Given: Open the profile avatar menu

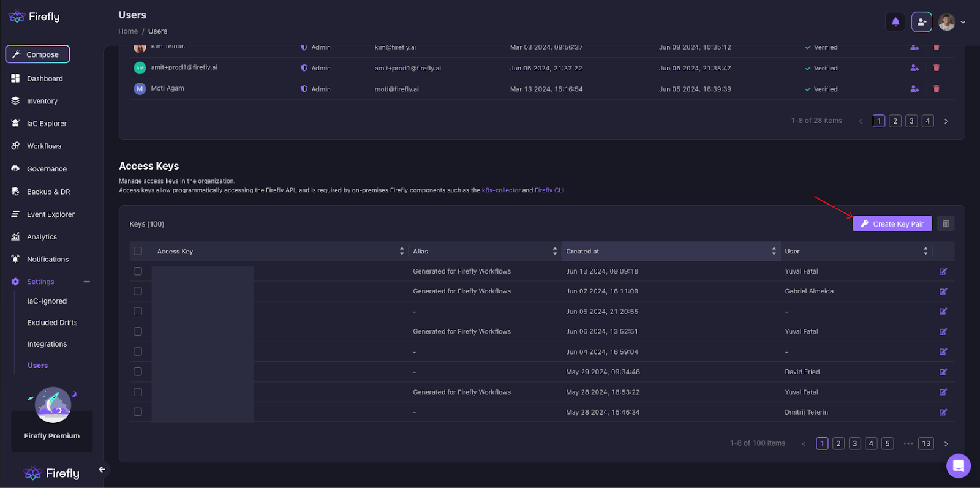Looking at the screenshot, I should tap(947, 22).
